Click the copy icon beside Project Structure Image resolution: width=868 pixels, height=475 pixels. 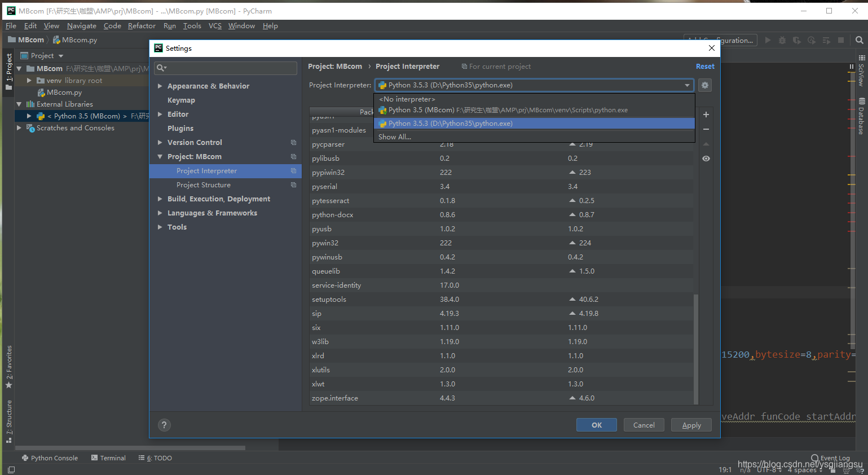pyautogui.click(x=293, y=185)
